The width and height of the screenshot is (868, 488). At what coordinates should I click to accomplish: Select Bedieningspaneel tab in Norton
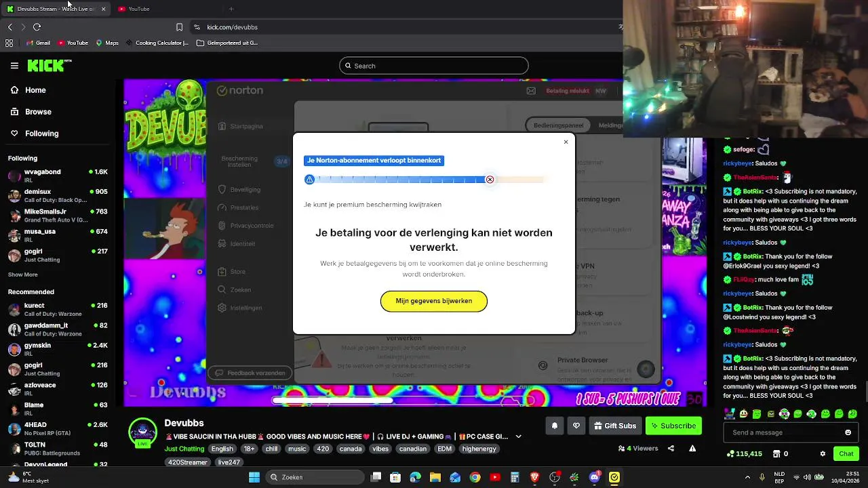pyautogui.click(x=558, y=125)
